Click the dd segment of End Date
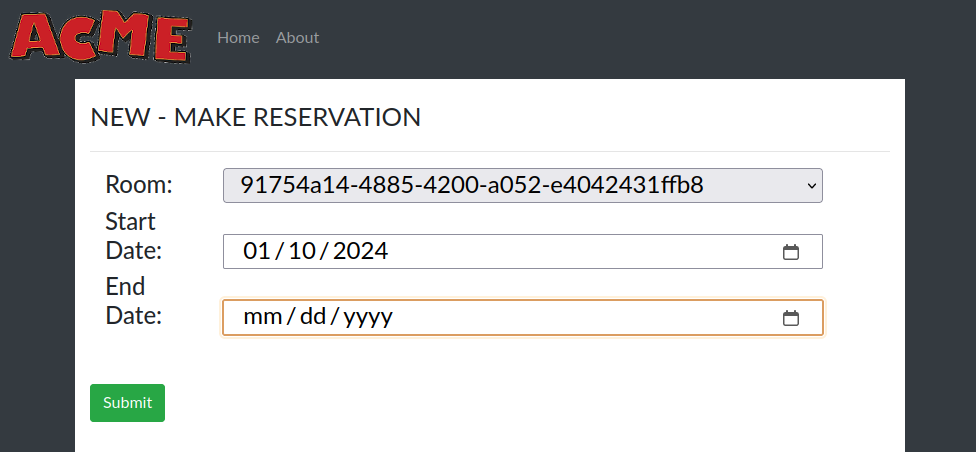The height and width of the screenshot is (452, 979). click(314, 318)
